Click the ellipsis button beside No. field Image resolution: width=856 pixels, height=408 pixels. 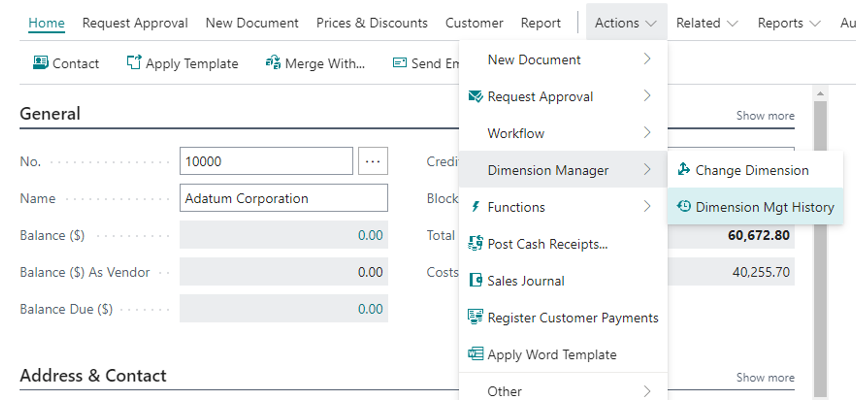tap(372, 161)
